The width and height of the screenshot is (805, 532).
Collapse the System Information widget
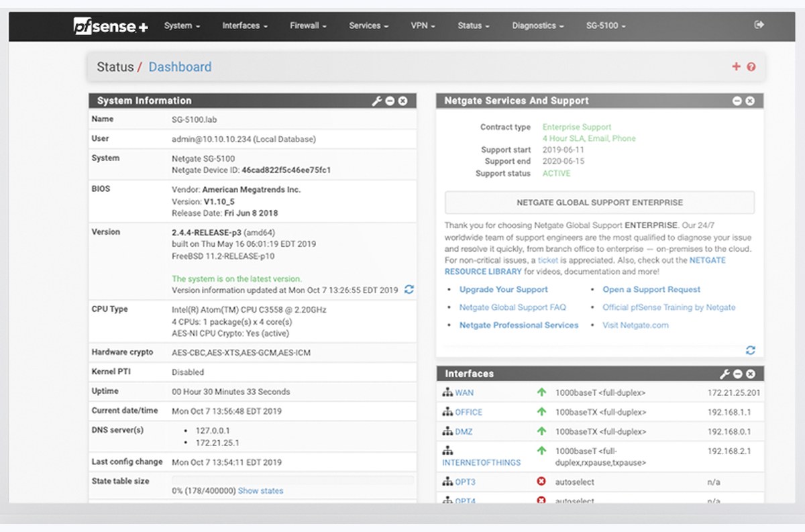390,101
